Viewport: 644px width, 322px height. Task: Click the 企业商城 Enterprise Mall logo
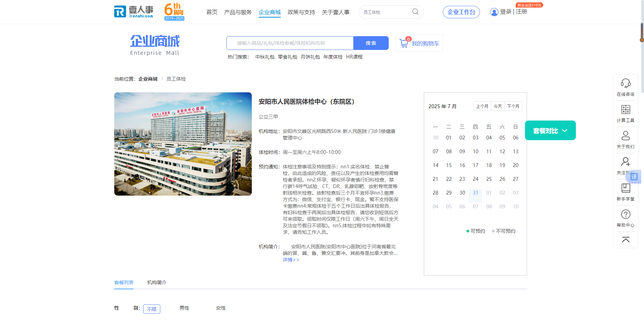[x=155, y=45]
